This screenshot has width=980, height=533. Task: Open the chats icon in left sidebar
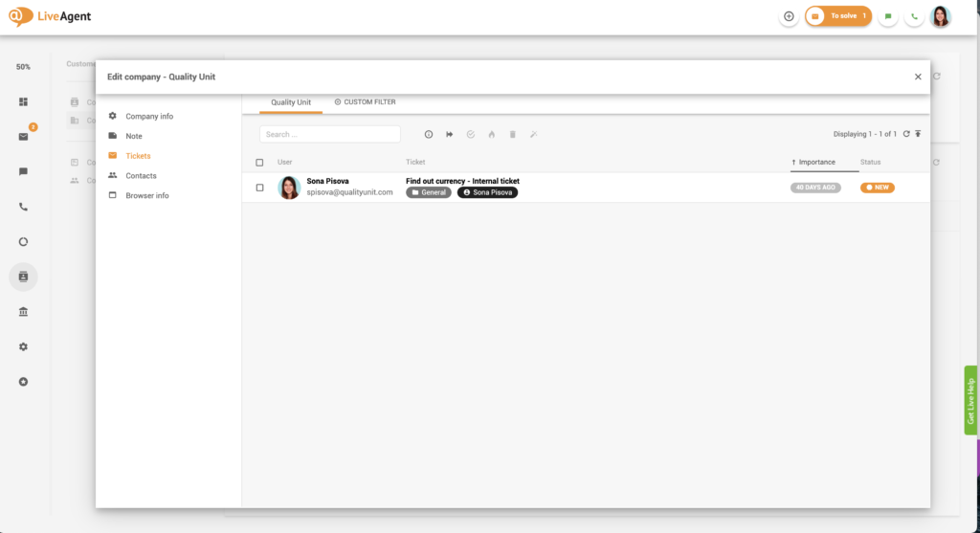pyautogui.click(x=23, y=172)
